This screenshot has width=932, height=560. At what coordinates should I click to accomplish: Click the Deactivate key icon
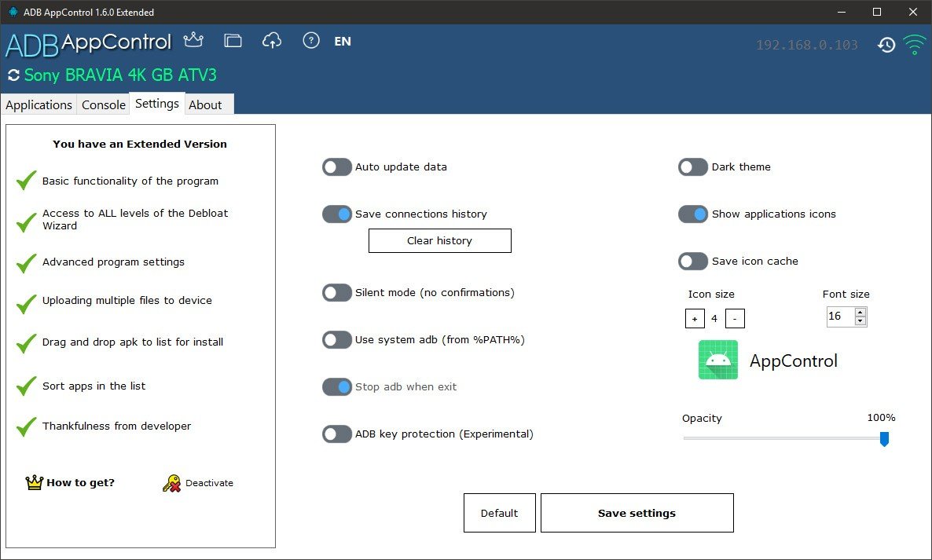pos(171,483)
